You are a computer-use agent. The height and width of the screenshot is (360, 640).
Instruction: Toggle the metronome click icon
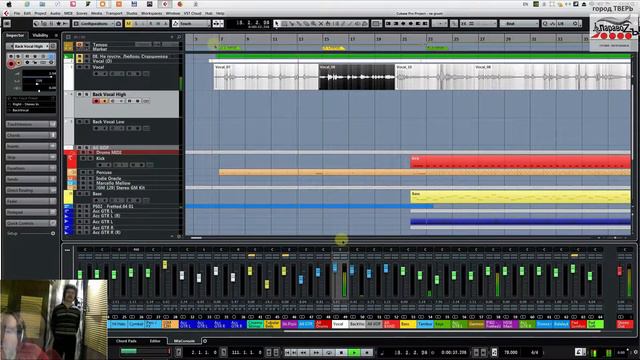(578, 352)
